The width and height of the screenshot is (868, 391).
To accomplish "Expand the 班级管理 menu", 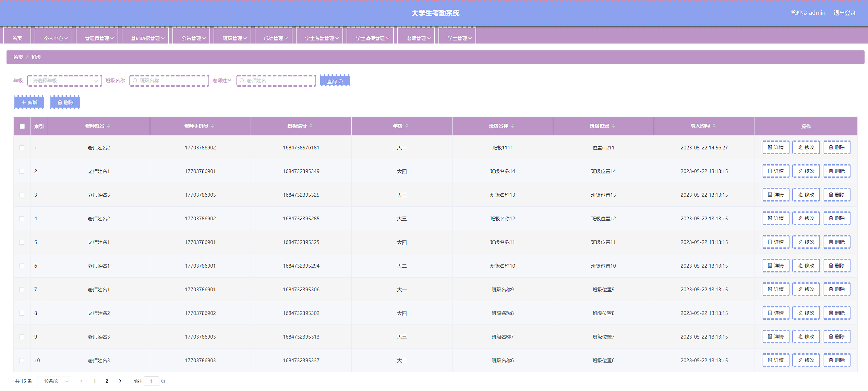I will [x=234, y=38].
